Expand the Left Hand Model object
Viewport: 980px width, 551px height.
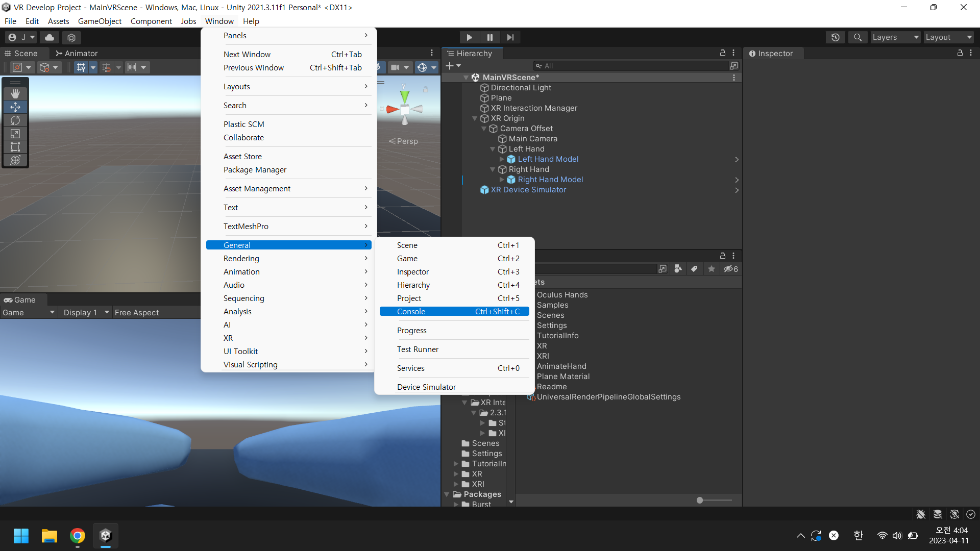pyautogui.click(x=502, y=159)
